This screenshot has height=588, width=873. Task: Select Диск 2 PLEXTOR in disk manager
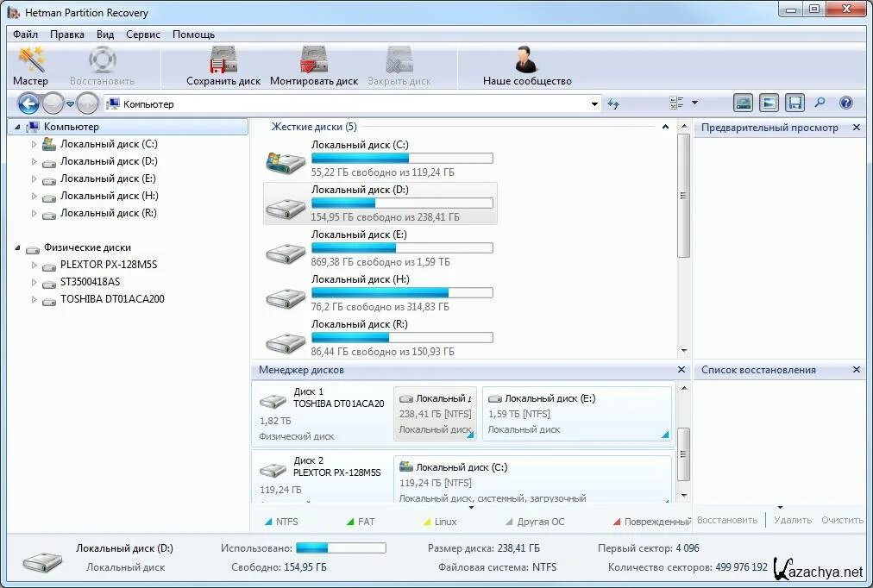pyautogui.click(x=323, y=479)
